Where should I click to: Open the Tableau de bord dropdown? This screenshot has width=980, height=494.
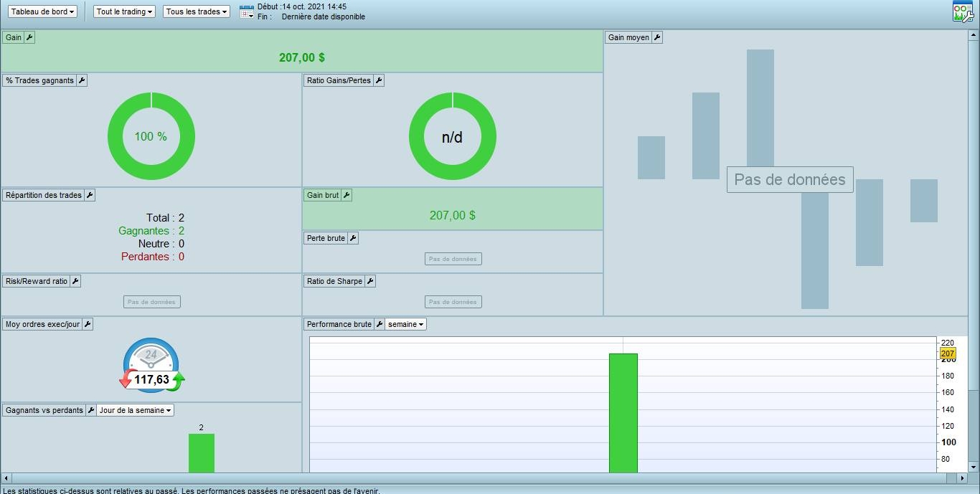click(x=43, y=12)
